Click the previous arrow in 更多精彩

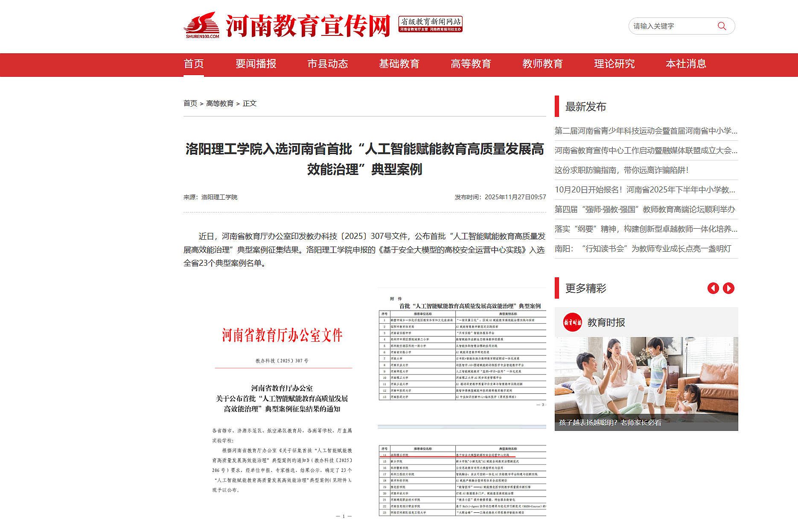coord(713,288)
